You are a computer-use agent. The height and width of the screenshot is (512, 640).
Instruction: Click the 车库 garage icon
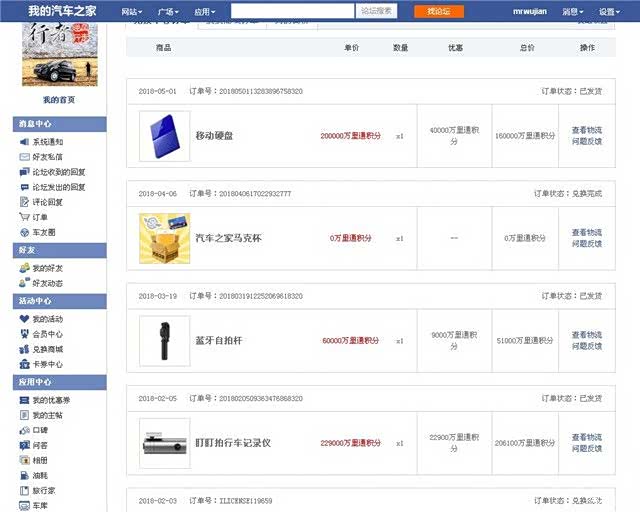point(24,505)
